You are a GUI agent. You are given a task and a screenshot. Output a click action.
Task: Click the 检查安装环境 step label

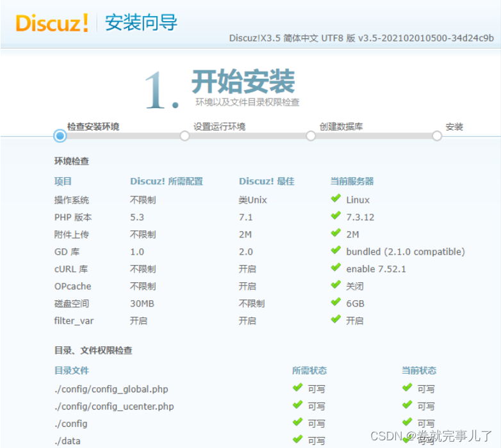[93, 127]
